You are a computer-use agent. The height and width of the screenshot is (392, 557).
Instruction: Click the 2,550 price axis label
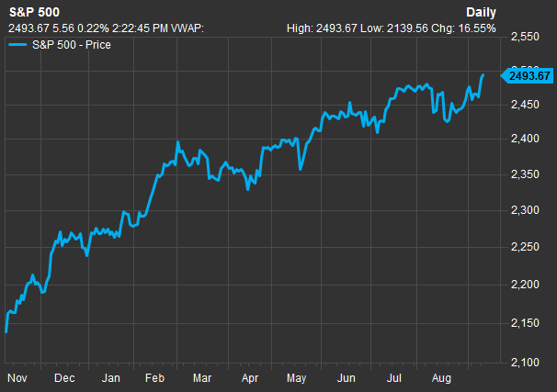(527, 37)
